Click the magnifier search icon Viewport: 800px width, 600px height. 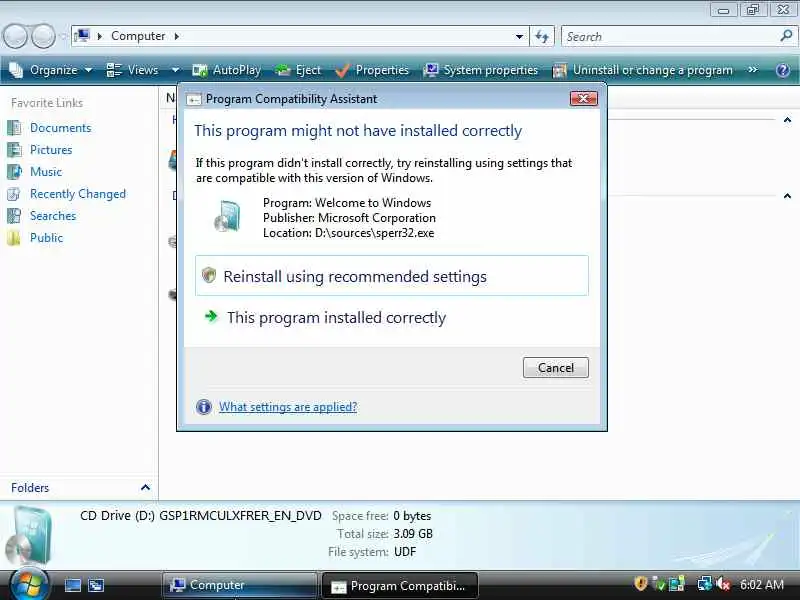[x=786, y=36]
